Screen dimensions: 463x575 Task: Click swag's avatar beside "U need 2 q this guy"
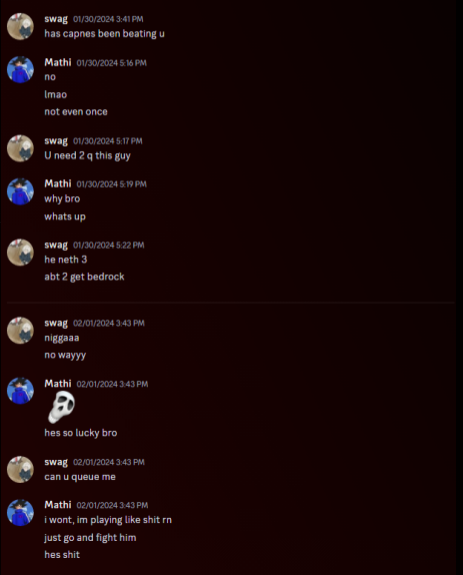21,148
